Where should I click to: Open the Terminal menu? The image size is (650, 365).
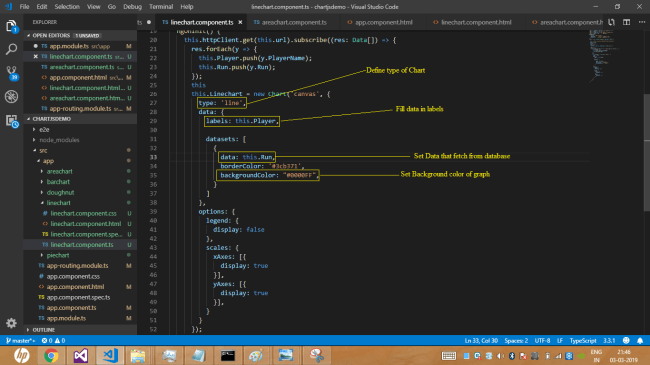[x=161, y=7]
